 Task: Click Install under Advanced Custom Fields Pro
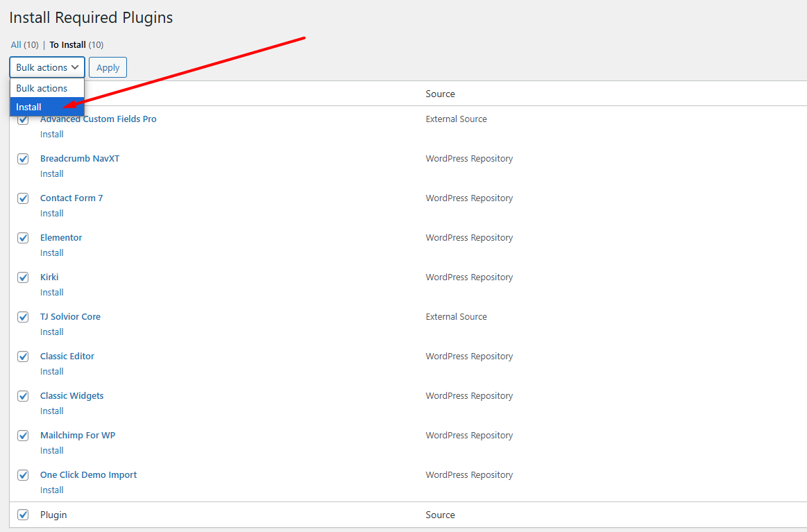point(52,135)
